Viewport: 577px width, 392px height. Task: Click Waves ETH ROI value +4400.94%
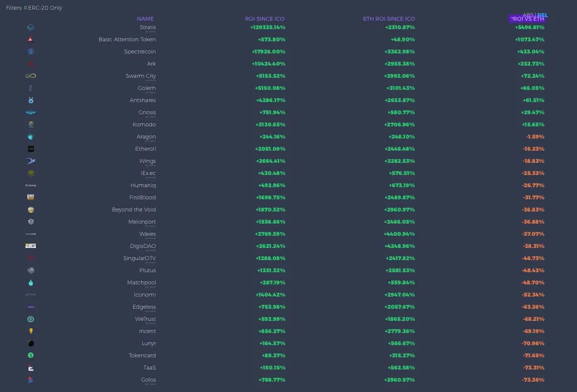(x=399, y=234)
